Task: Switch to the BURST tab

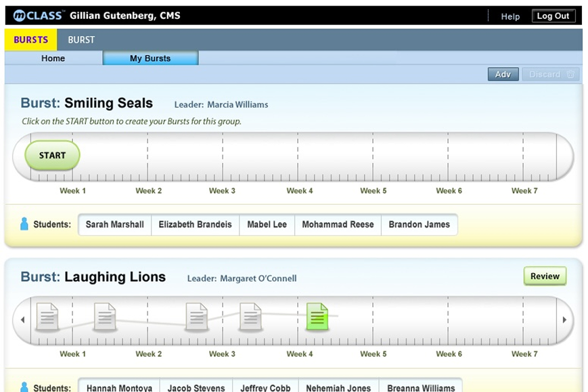Action: [x=81, y=40]
